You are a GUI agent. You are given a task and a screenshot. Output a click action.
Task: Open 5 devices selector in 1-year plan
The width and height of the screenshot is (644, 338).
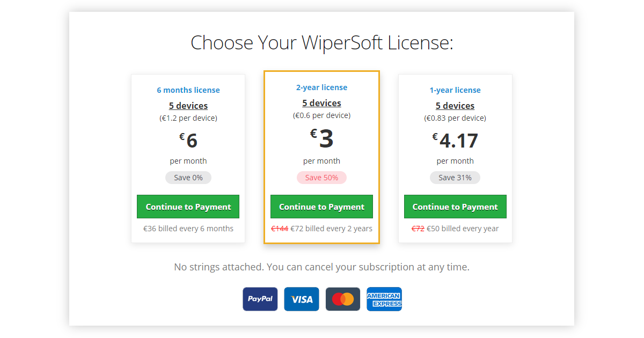(x=455, y=106)
